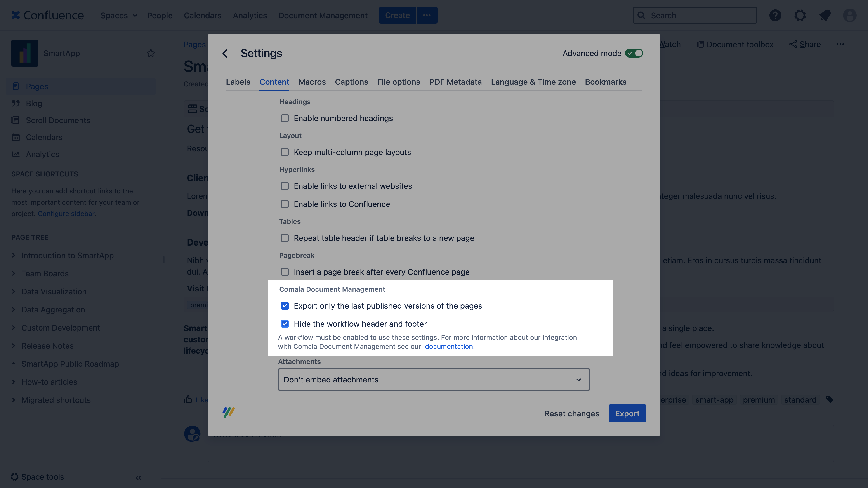Enable numbered headings checkbox

pyautogui.click(x=285, y=118)
